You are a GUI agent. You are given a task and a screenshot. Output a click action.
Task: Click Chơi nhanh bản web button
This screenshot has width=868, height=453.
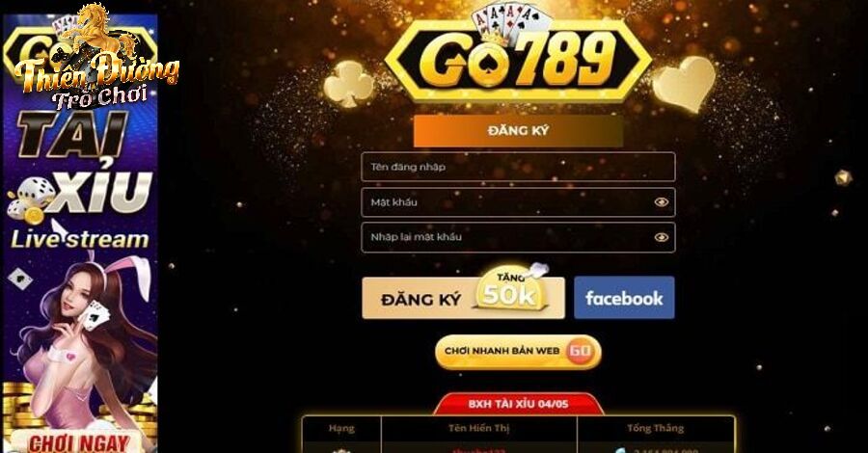pyautogui.click(x=518, y=352)
